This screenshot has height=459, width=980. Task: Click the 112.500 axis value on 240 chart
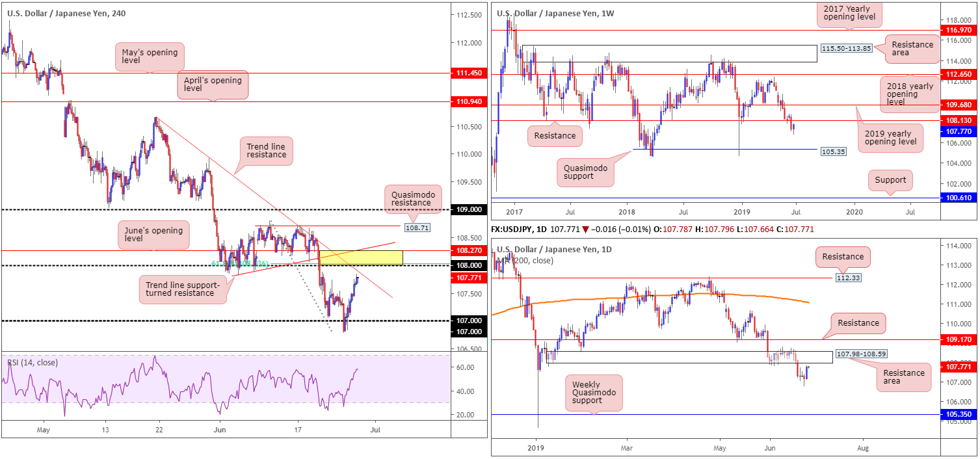(x=468, y=15)
